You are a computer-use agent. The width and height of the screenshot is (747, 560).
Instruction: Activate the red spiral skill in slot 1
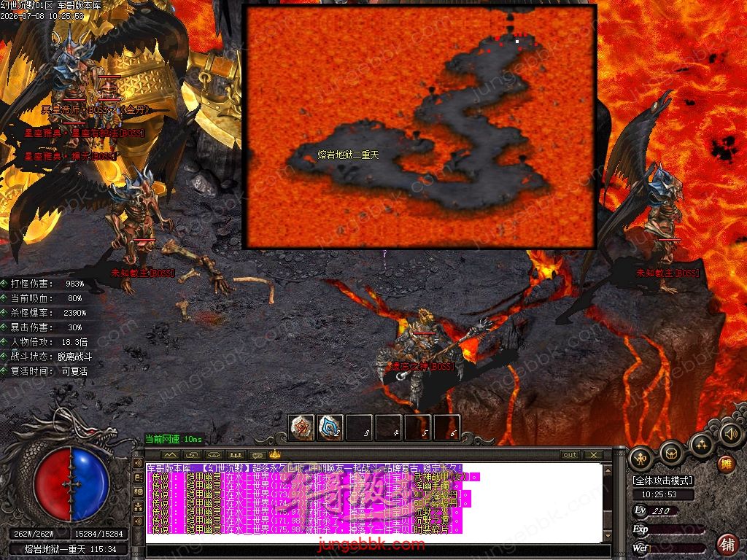point(302,427)
